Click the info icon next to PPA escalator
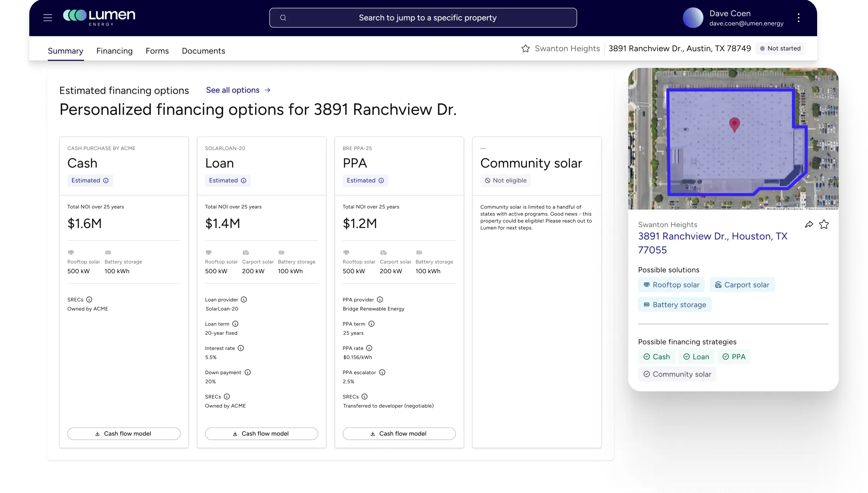 pyautogui.click(x=382, y=373)
